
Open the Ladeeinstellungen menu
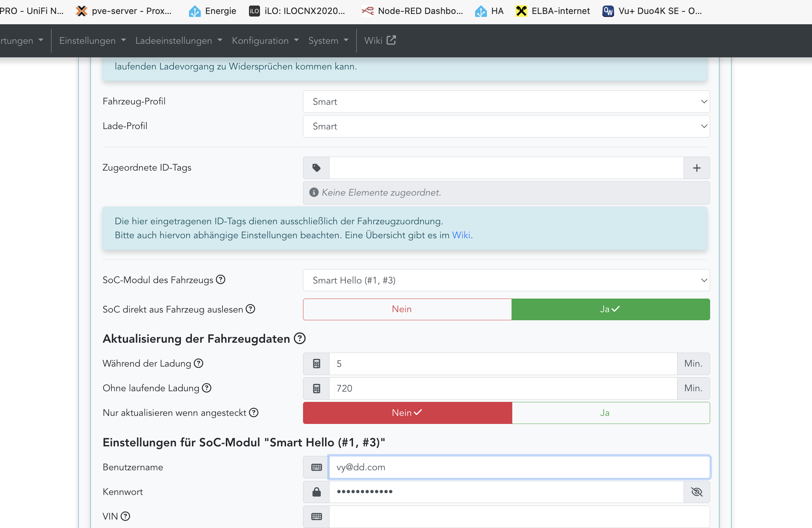pos(178,40)
